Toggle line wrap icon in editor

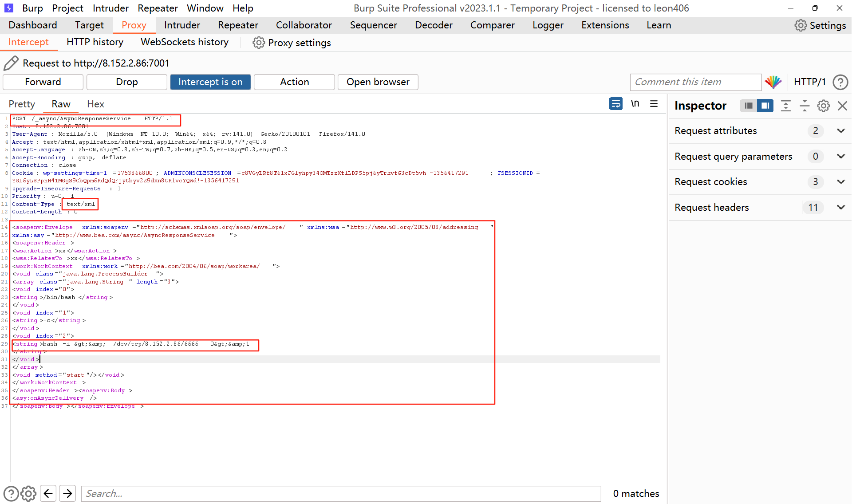[616, 104]
